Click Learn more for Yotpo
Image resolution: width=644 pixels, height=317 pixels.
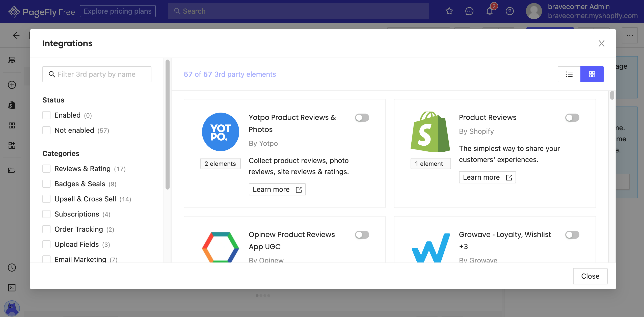(x=277, y=189)
